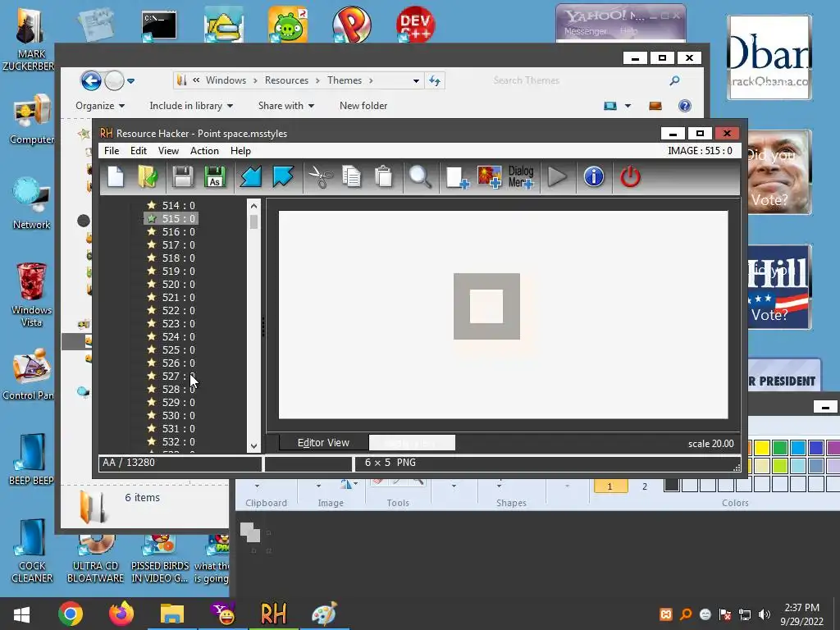This screenshot has height=630, width=840.
Task: Click the Back button in Explorer window
Action: click(91, 81)
